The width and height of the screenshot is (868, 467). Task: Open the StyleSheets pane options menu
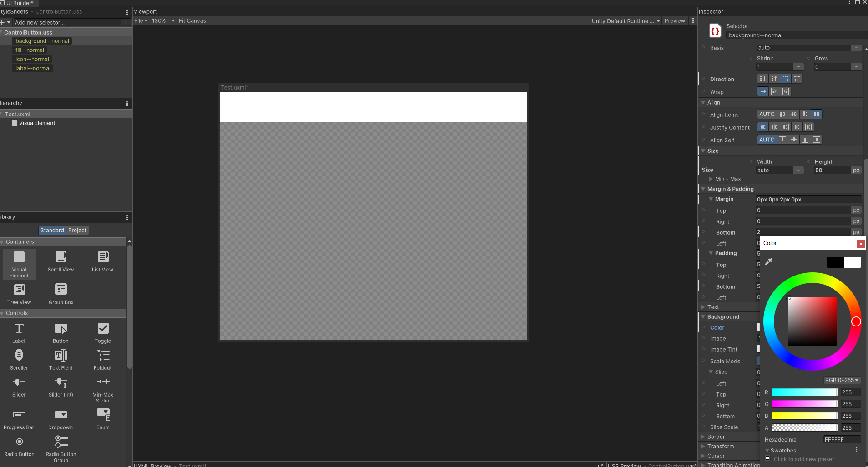click(127, 12)
